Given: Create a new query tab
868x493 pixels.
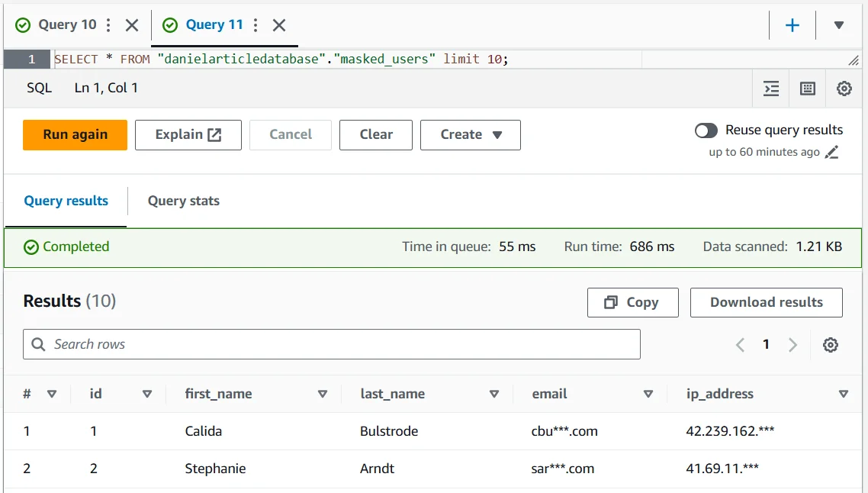Looking at the screenshot, I should 792,24.
